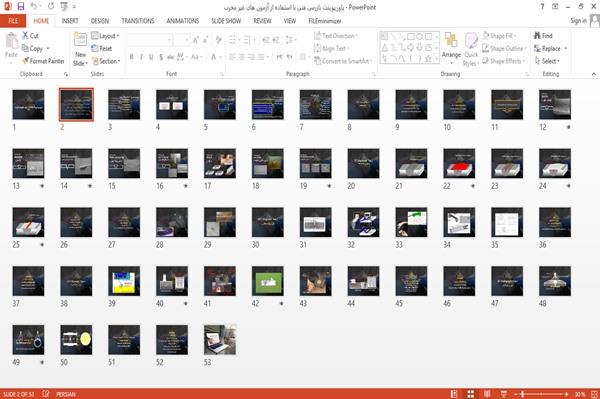Select slide 22 thumbnail with red shape
This screenshot has height=399, width=600.
[x=459, y=163]
